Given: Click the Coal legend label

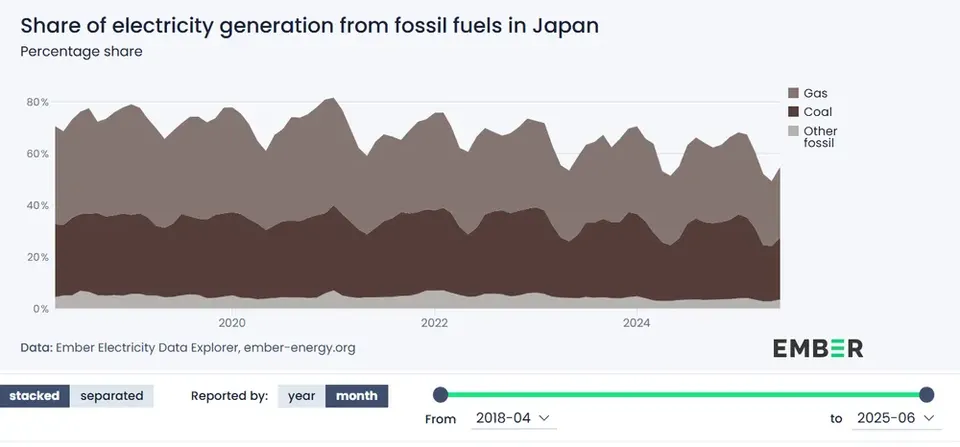Looking at the screenshot, I should click(818, 111).
